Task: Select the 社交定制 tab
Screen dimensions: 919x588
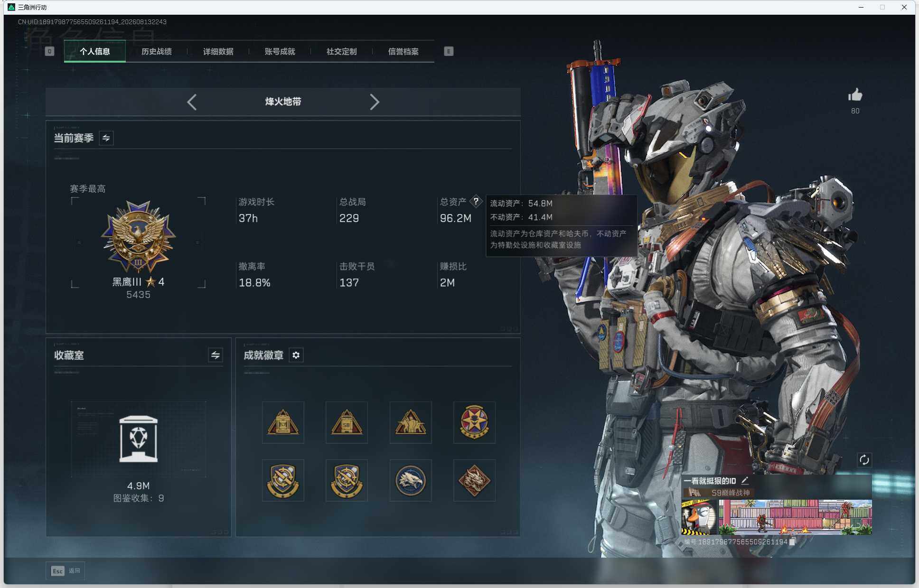Action: click(342, 51)
